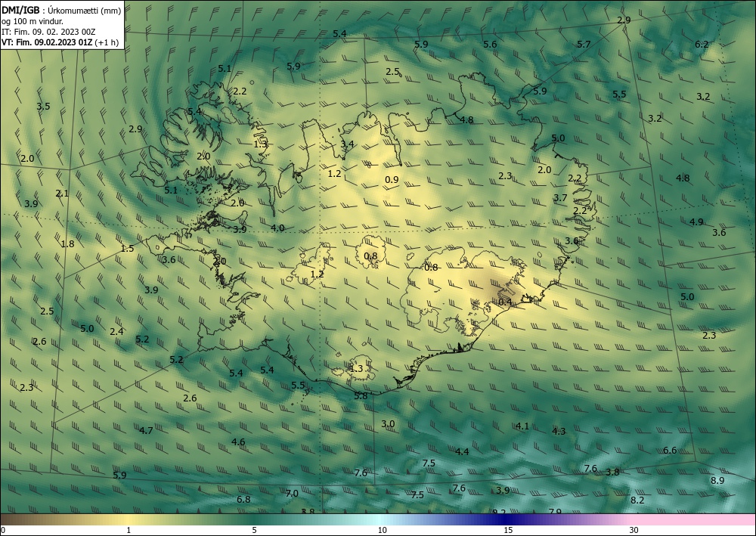The image size is (756, 536).
Task: Click the color scale label 10
Action: [x=383, y=530]
